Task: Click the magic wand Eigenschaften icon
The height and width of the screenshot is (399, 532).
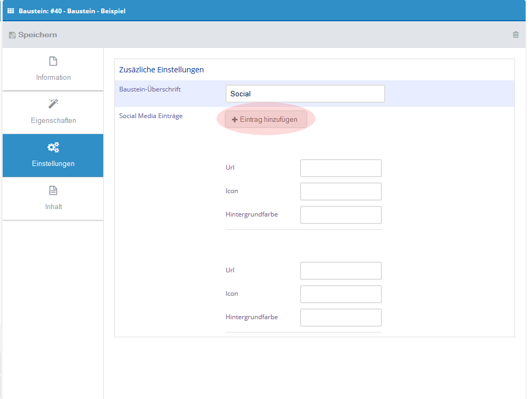Action: 53,104
